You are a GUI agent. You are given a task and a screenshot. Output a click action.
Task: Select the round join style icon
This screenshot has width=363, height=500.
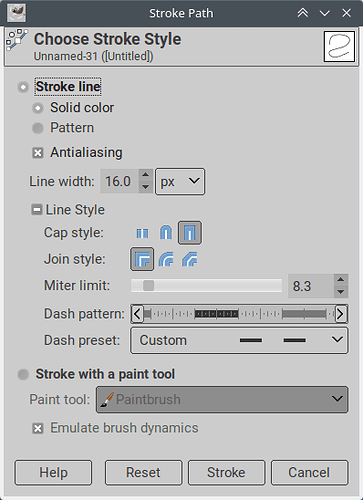point(166,259)
